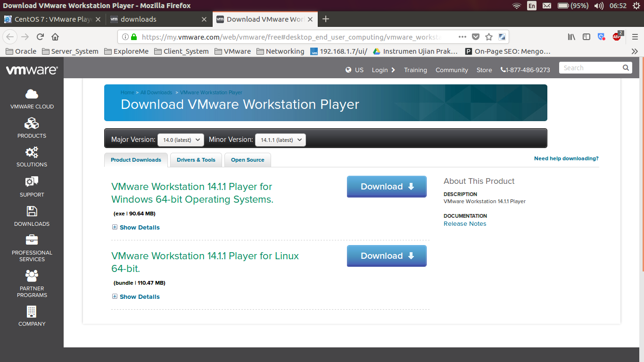The height and width of the screenshot is (362, 644).
Task: Open keyboard language En indicator
Action: [x=531, y=6]
